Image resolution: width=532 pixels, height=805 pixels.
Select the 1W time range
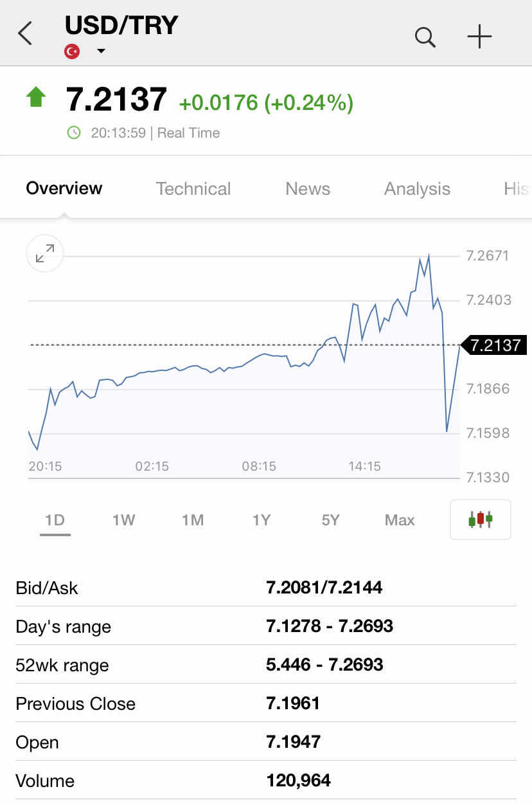pyautogui.click(x=123, y=520)
